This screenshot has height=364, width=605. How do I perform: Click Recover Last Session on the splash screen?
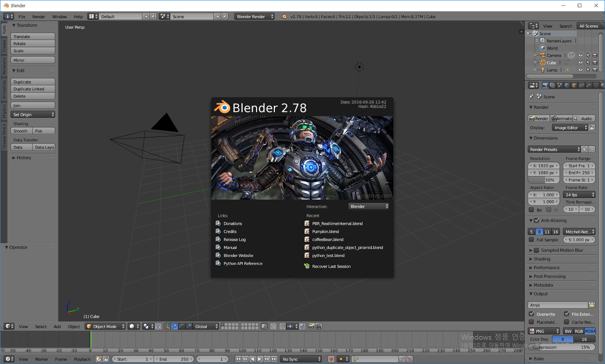331,266
